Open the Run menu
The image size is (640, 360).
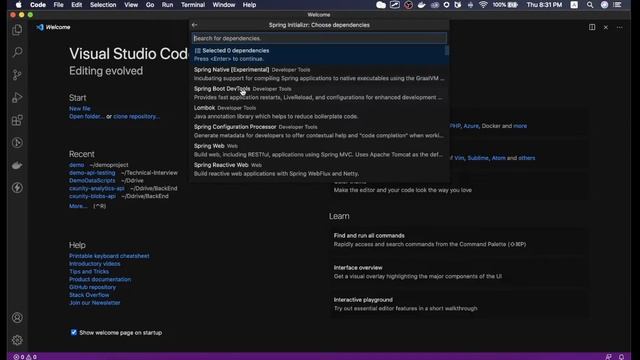pos(167,5)
